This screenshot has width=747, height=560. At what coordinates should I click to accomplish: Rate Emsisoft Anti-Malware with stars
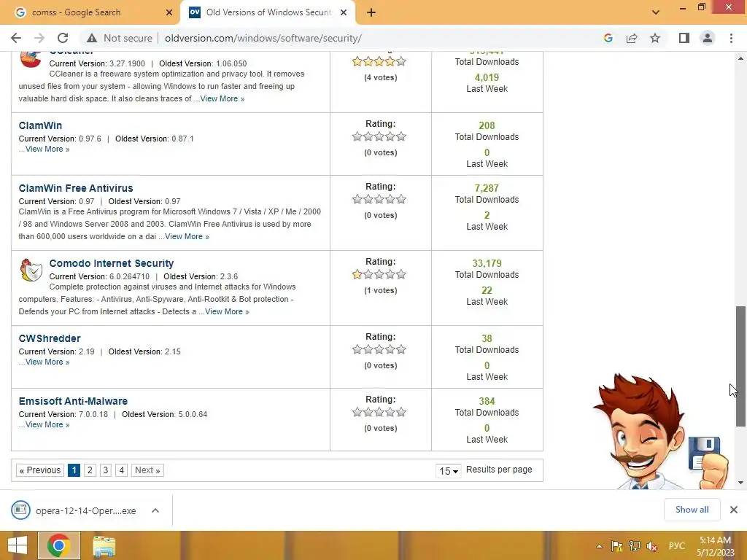tap(379, 413)
